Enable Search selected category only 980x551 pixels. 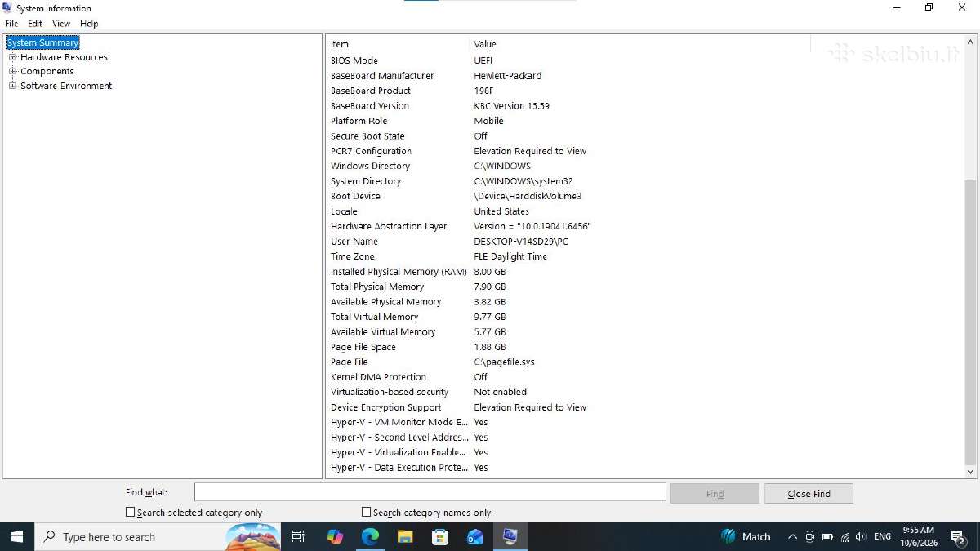click(x=130, y=512)
